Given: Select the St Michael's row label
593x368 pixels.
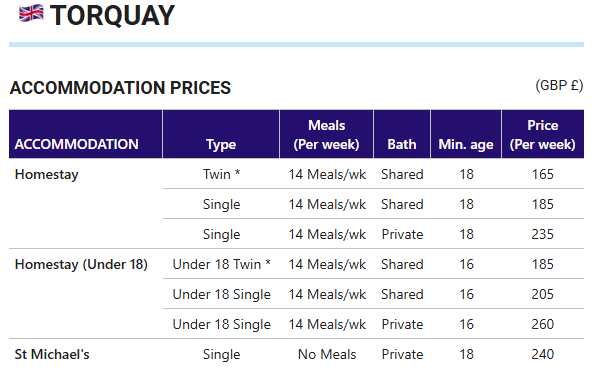Looking at the screenshot, I should coord(52,354).
